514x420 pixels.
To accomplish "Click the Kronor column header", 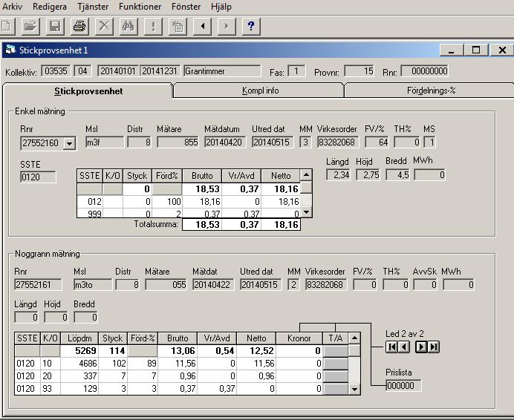I will point(299,338).
